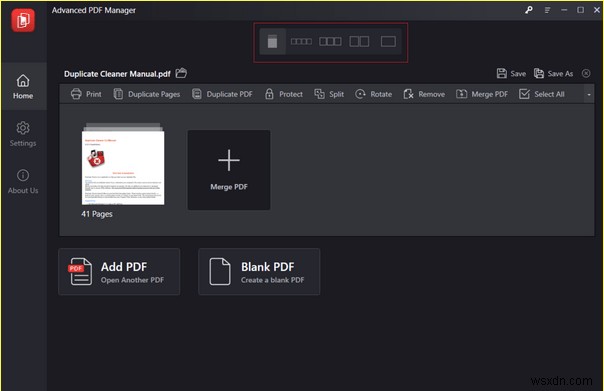The height and width of the screenshot is (391, 604).
Task: Open the 41 Pages PDF thumbnail
Action: 123,164
